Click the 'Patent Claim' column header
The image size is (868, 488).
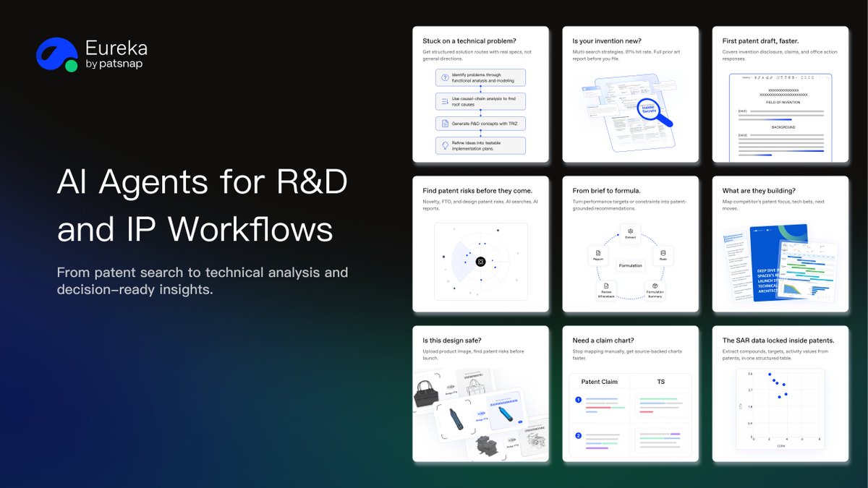click(x=600, y=381)
